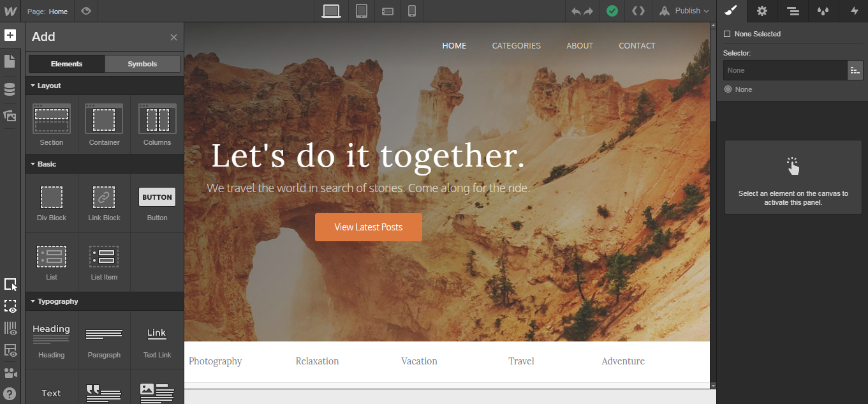Open the CMS Collections panel

coord(10,89)
